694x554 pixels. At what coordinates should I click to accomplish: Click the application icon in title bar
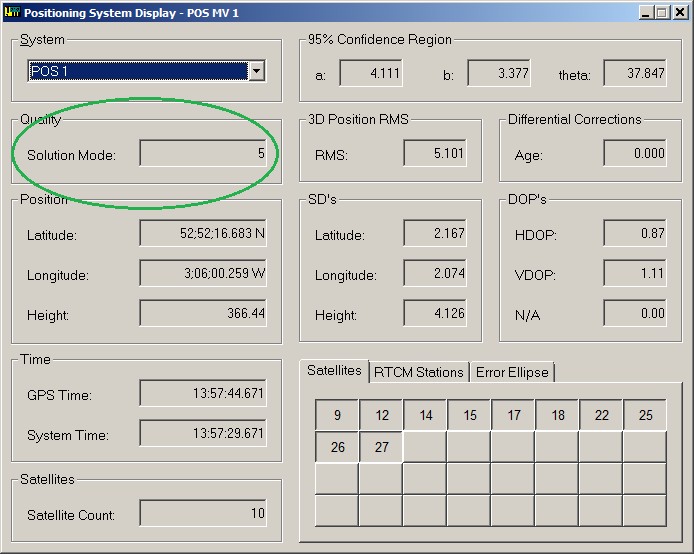[12, 12]
